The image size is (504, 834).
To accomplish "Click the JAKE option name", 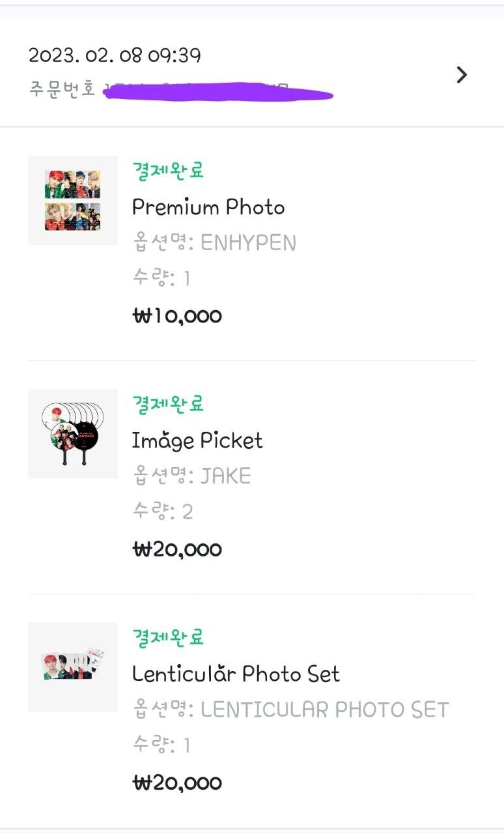I will click(x=225, y=476).
